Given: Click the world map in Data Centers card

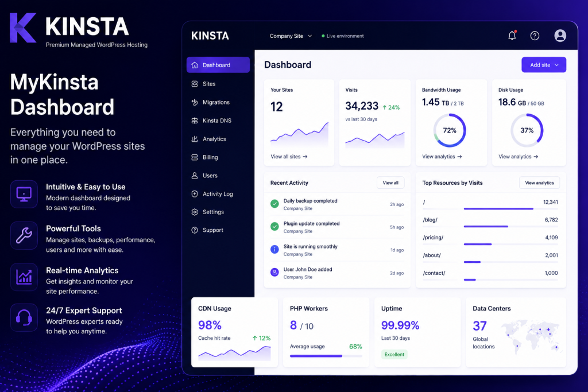Looking at the screenshot, I should (532, 336).
